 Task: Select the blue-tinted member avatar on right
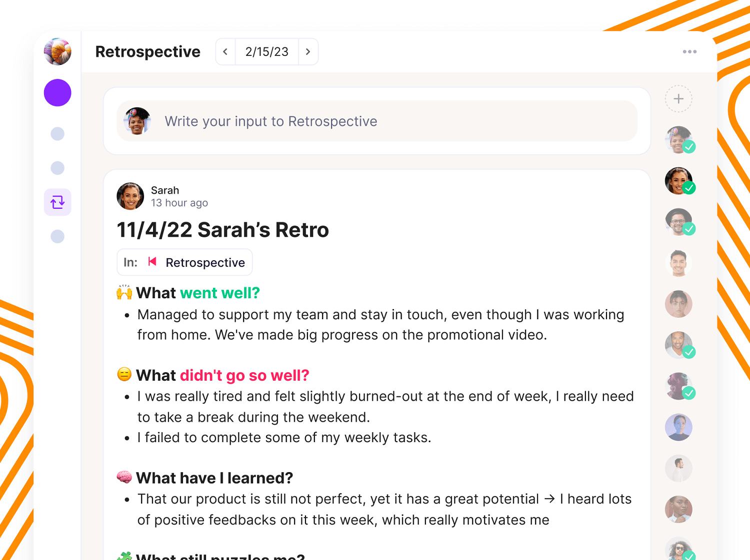[678, 427]
